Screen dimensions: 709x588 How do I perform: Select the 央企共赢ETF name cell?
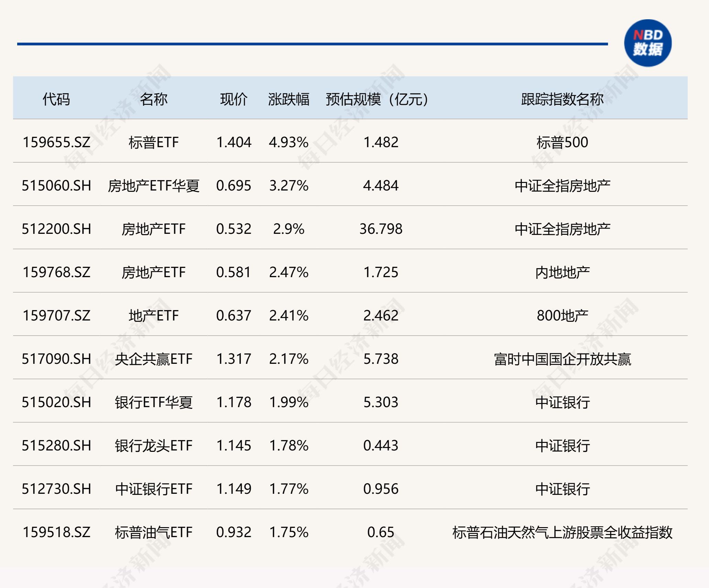(x=154, y=359)
